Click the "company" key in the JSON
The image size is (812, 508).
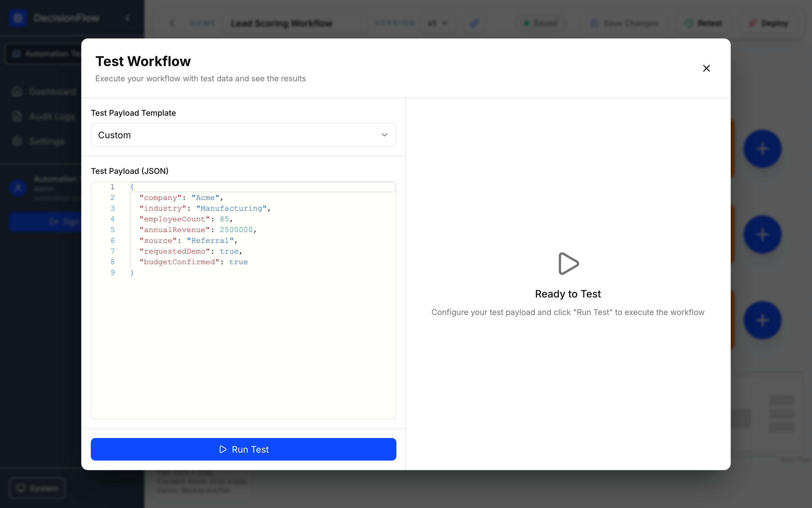[160, 198]
